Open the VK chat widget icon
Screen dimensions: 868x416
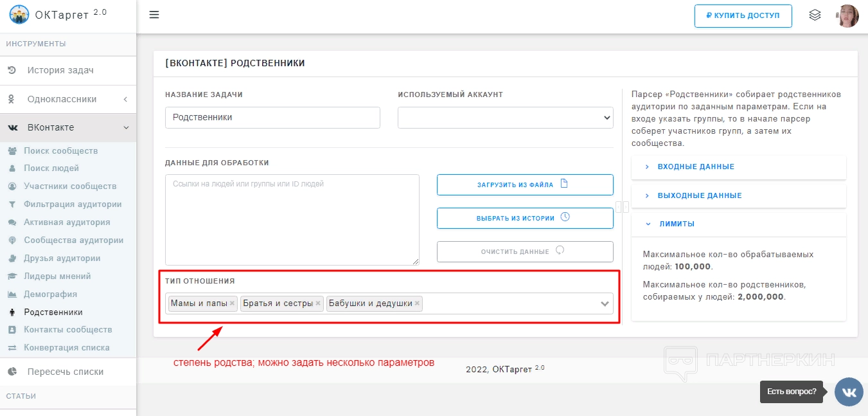coord(849,392)
